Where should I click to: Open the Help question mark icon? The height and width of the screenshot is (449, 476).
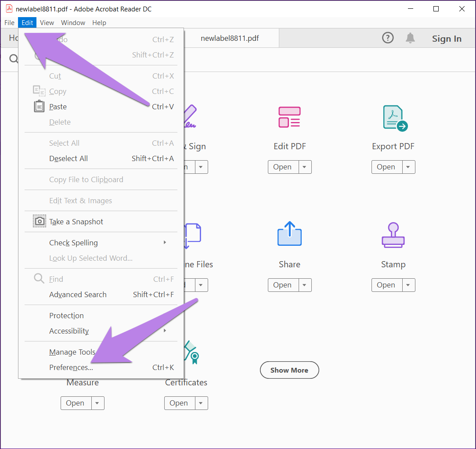[x=388, y=38]
